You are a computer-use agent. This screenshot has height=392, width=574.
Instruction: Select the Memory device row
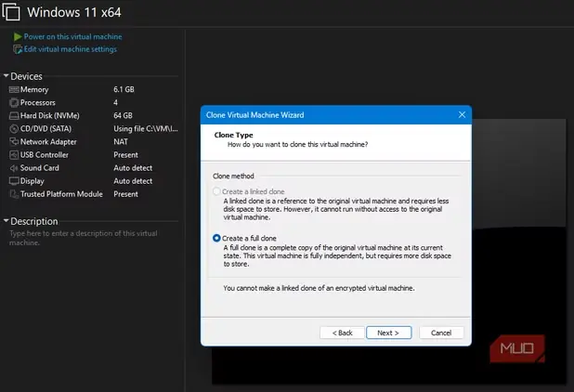(x=94, y=90)
